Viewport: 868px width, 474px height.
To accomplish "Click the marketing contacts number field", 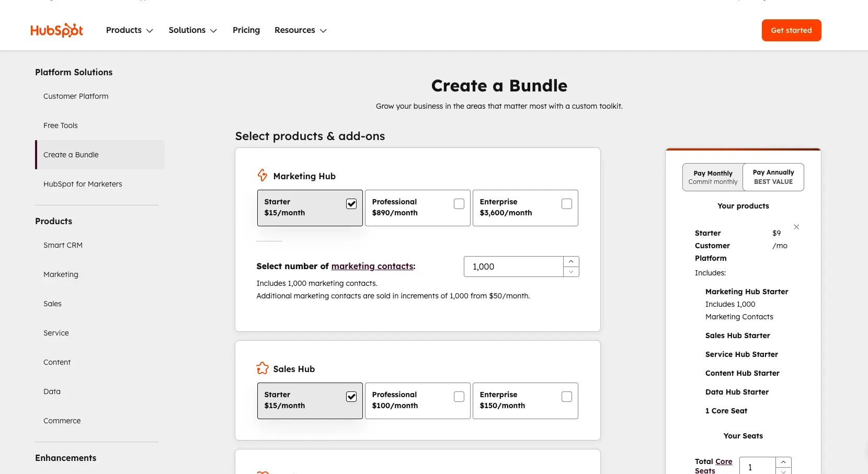I will coord(513,267).
